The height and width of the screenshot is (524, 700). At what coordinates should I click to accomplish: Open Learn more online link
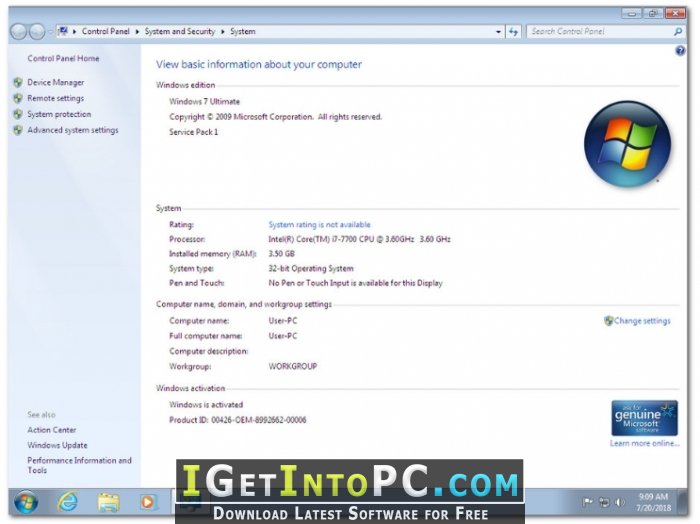[x=645, y=443]
